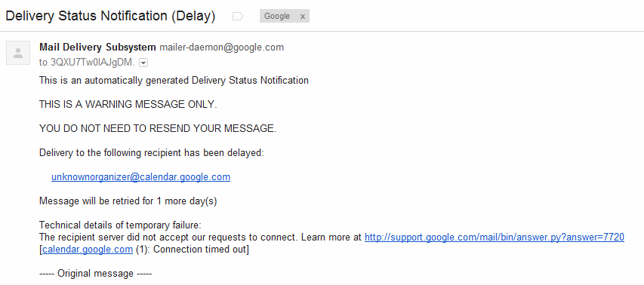Viewport: 644px width, 285px height.
Task: Open the Google label tag
Action: click(x=277, y=17)
